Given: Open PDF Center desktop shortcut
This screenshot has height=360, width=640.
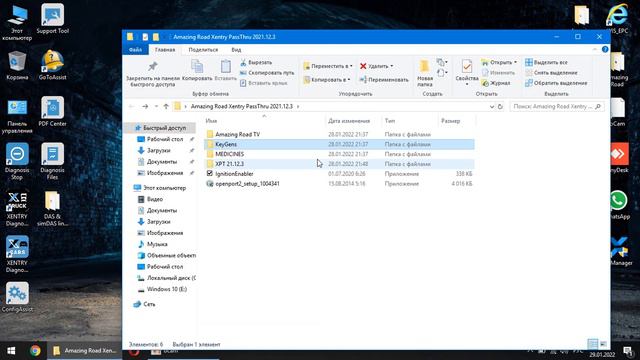Looking at the screenshot, I should click(52, 112).
